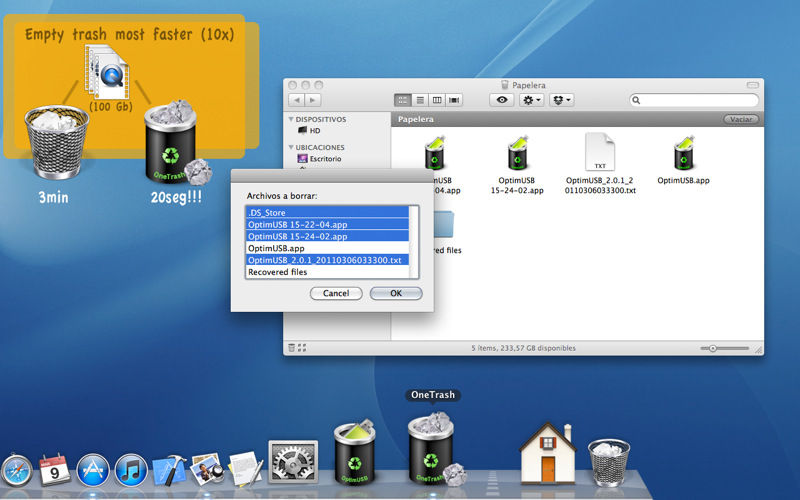The height and width of the screenshot is (500, 800).
Task: Open the Finder action gear menu
Action: coord(532,100)
